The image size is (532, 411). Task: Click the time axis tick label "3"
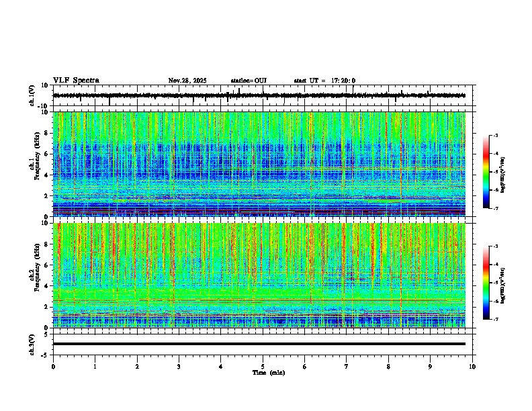click(x=179, y=367)
